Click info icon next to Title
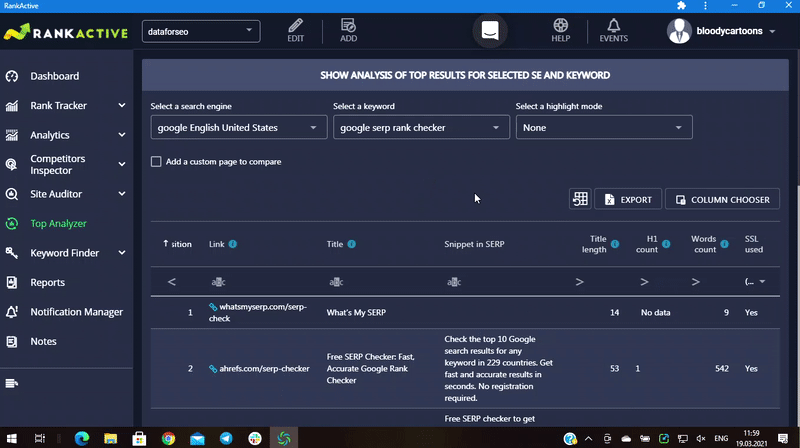This screenshot has height=448, width=800. click(352, 244)
